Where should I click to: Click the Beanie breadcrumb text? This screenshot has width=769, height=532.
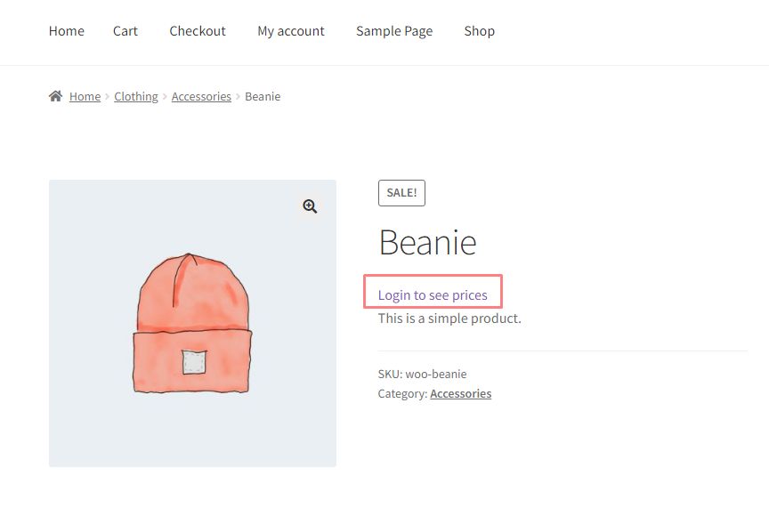point(263,96)
